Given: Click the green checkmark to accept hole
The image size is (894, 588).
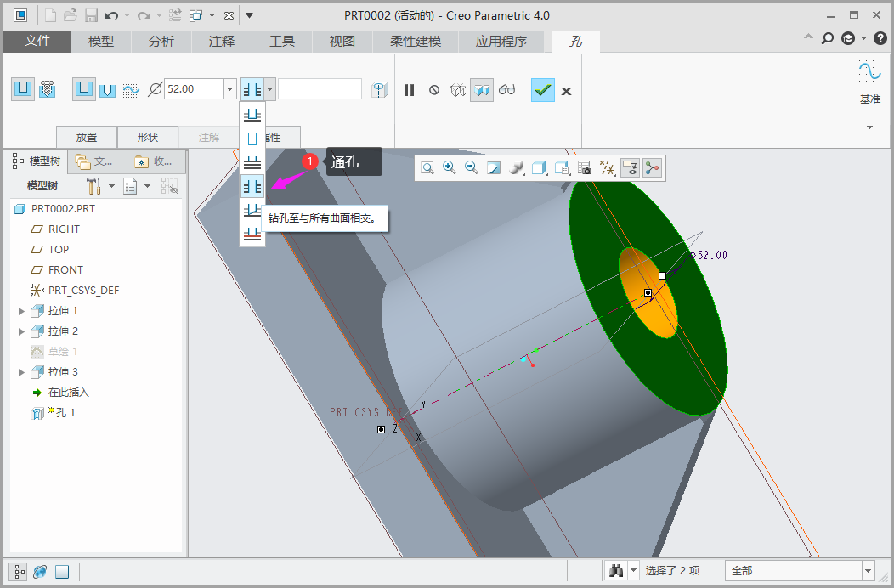Looking at the screenshot, I should [543, 90].
